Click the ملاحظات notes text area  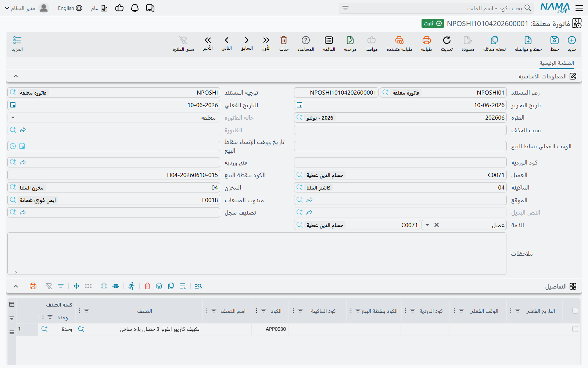click(257, 254)
